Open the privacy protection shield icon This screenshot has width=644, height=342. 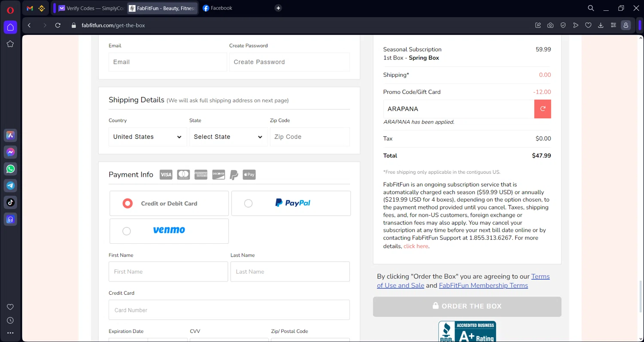[x=563, y=25]
